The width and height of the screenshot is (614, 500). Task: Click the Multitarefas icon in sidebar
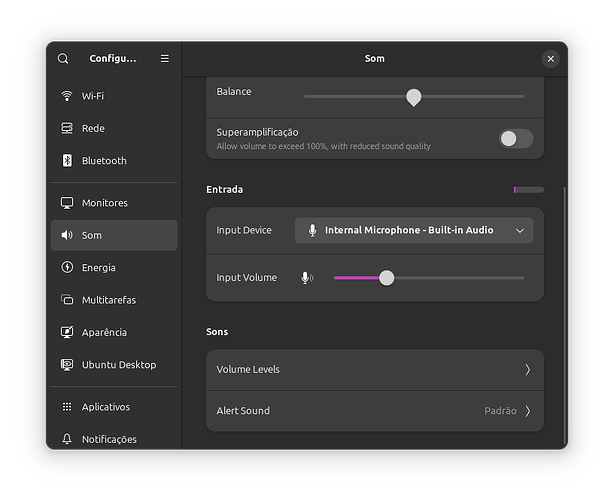(67, 300)
